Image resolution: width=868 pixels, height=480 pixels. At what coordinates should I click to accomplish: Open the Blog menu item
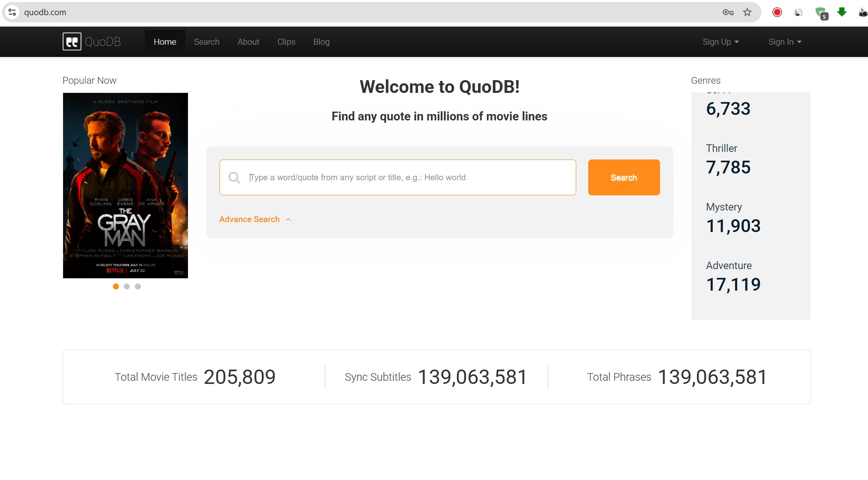[x=321, y=42]
